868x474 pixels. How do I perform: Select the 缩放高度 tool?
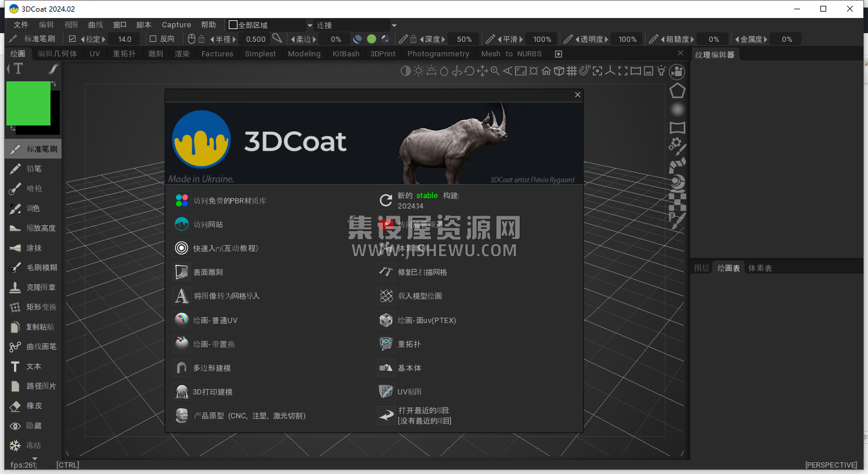33,228
